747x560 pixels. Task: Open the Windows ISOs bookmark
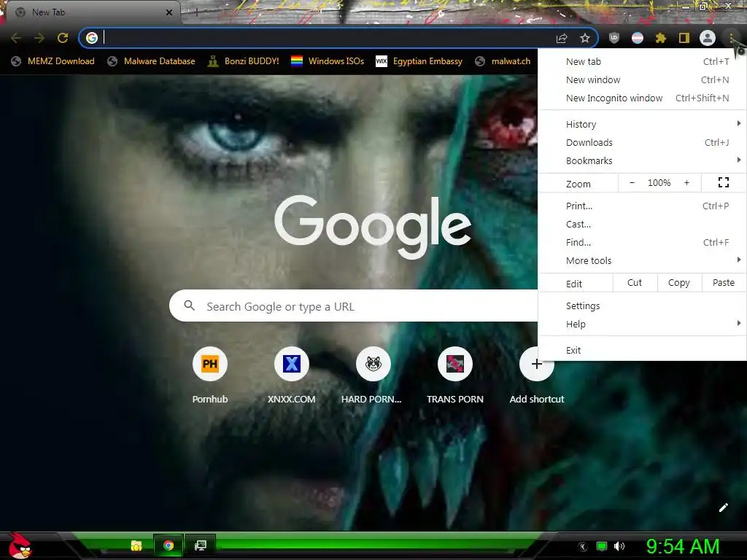tap(328, 61)
